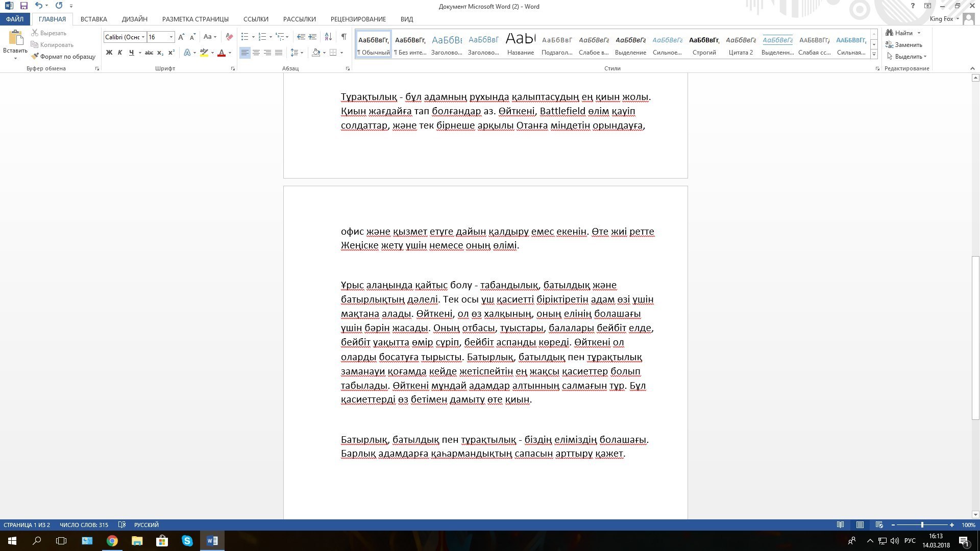Click the superscript x² icon

click(x=171, y=53)
